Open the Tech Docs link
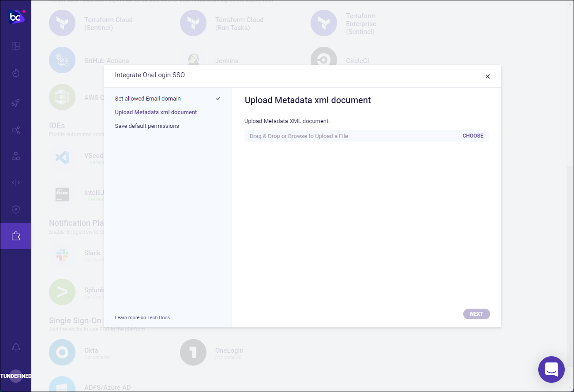 (158, 317)
